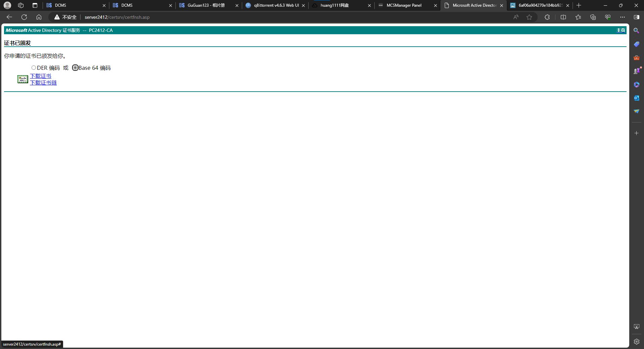Open the Settings and more ellipsis menu

[623, 17]
